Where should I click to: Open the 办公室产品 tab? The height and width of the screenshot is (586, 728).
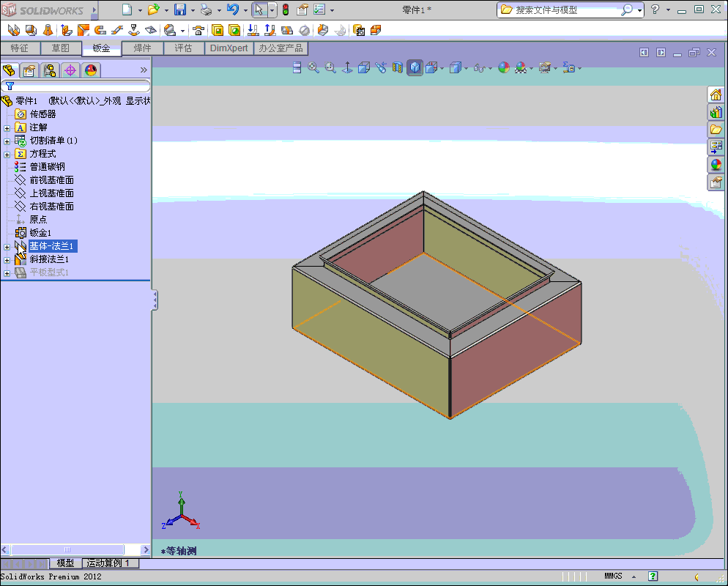click(281, 48)
